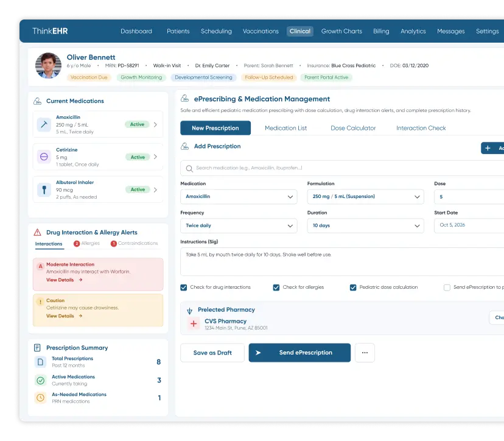This screenshot has width=504, height=441.
Task: Click the search magnifier icon
Action: 189,168
